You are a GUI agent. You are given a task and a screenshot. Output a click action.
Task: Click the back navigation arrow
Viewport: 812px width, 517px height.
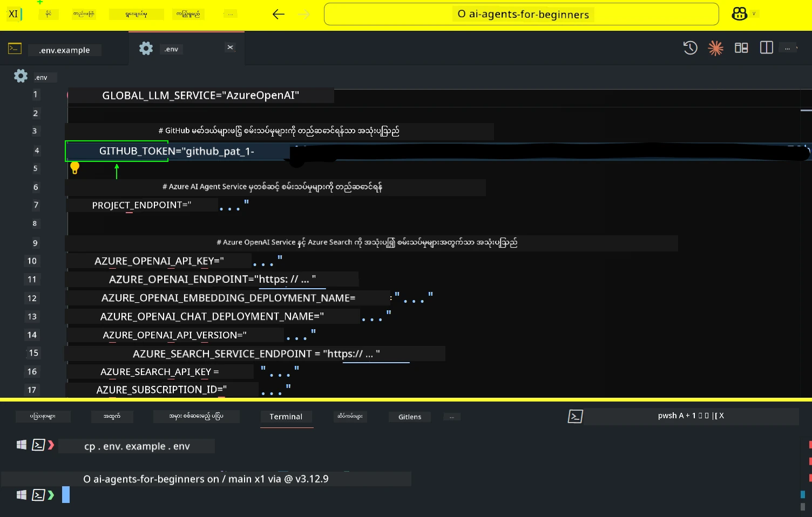279,15
